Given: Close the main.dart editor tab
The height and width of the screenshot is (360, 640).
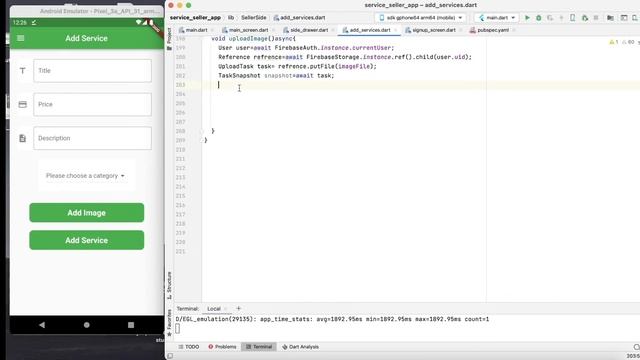Looking at the screenshot, I should click(212, 30).
